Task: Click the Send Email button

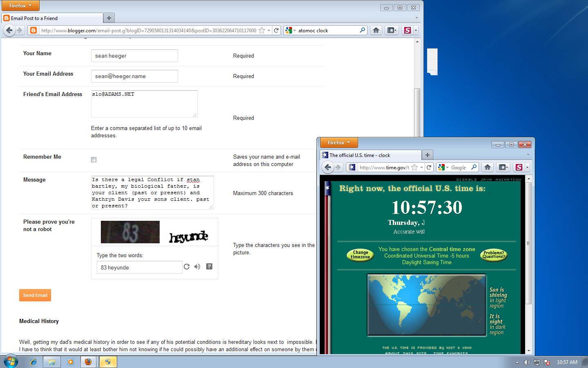Action: (35, 295)
